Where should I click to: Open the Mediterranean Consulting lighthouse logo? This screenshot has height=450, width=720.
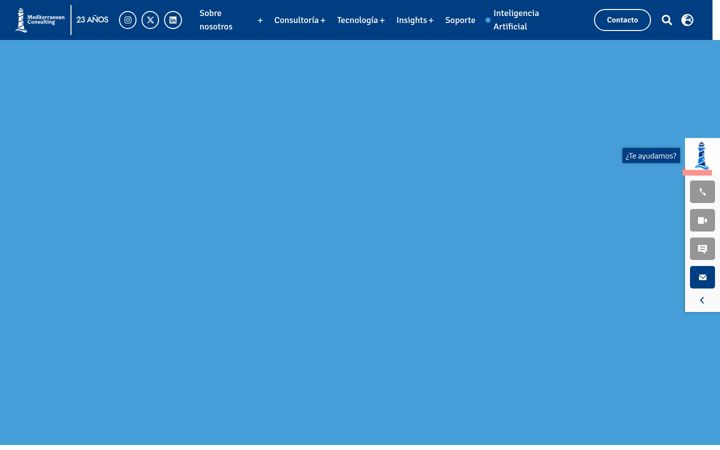40,20
